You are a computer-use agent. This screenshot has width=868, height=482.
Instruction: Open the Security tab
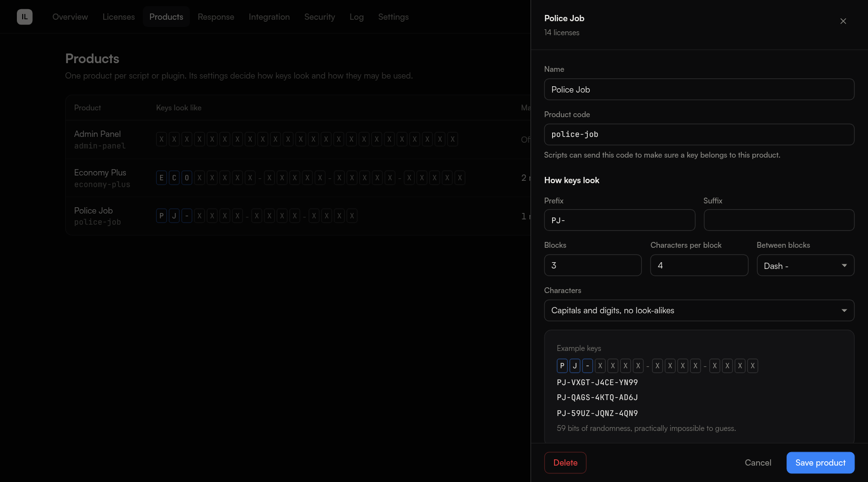(320, 17)
